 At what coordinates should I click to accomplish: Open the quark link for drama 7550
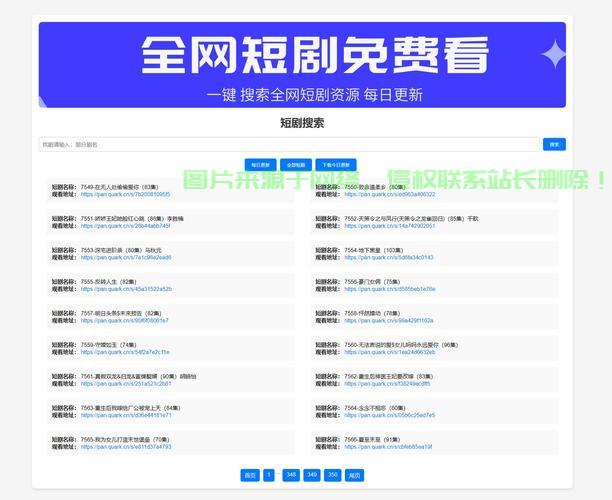[390, 194]
